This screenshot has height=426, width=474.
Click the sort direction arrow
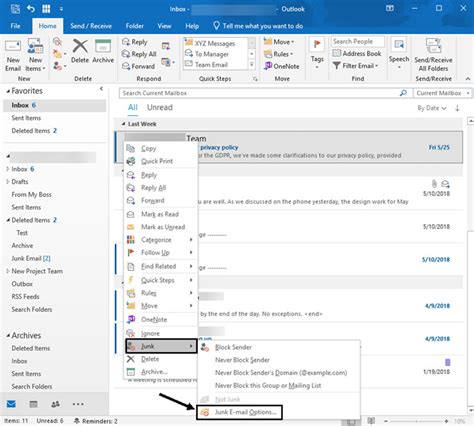coord(457,108)
